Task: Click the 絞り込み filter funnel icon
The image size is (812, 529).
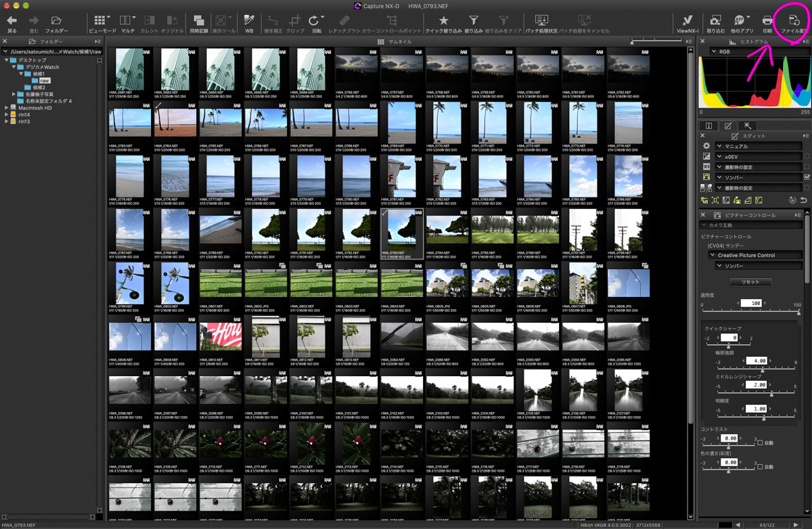Action: pyautogui.click(x=474, y=20)
